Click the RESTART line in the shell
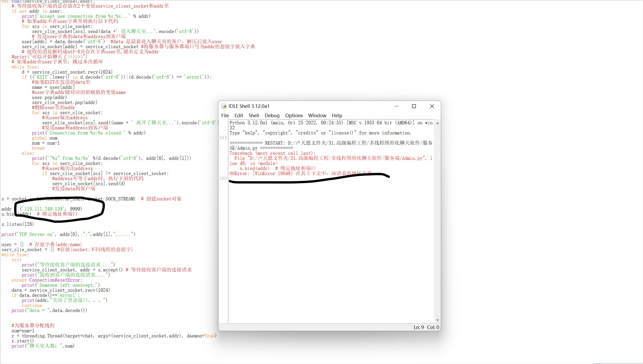 (331, 145)
